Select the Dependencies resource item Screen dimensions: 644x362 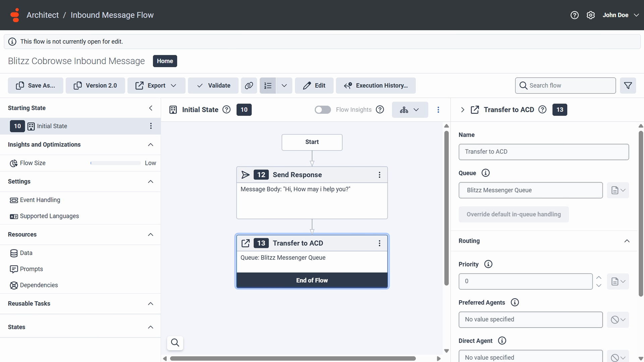[39, 285]
